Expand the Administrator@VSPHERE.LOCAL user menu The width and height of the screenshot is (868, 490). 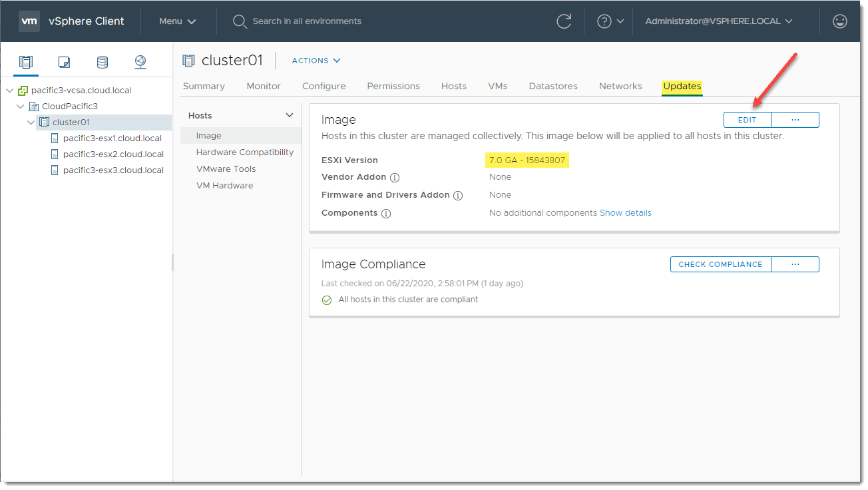[x=719, y=21]
